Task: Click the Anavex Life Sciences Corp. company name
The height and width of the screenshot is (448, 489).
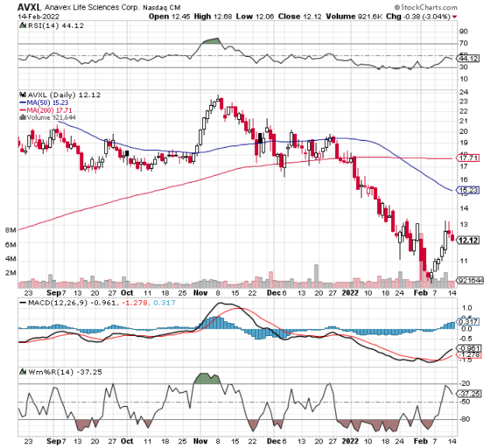Action: point(92,7)
